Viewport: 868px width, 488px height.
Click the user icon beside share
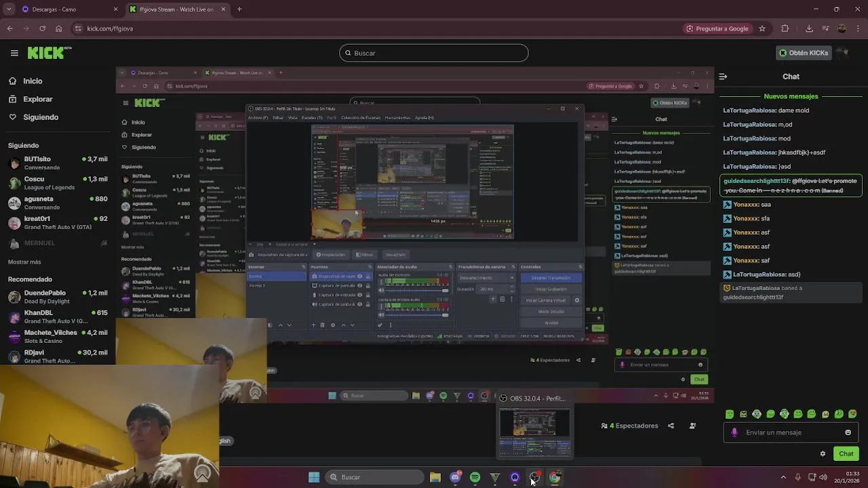click(692, 426)
